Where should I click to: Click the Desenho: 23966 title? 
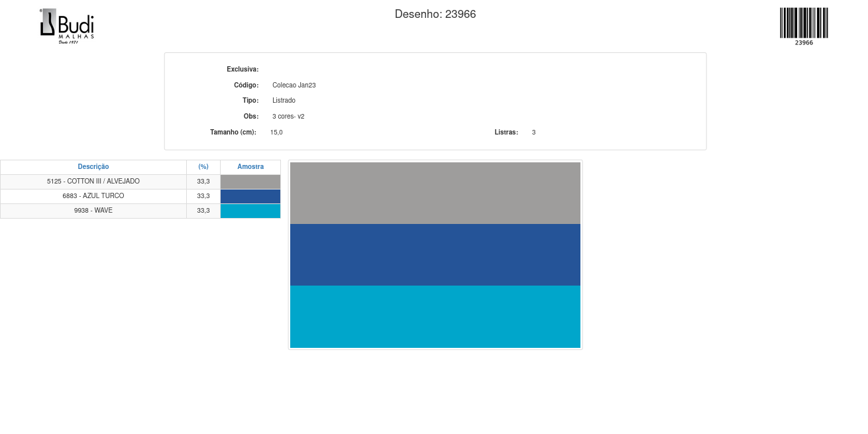(435, 14)
